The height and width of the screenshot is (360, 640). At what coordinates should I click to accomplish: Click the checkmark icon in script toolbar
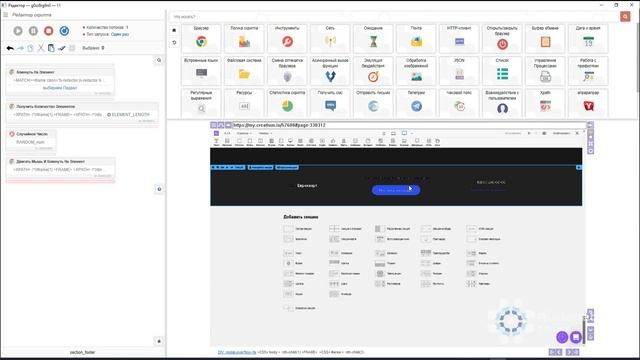(62, 48)
